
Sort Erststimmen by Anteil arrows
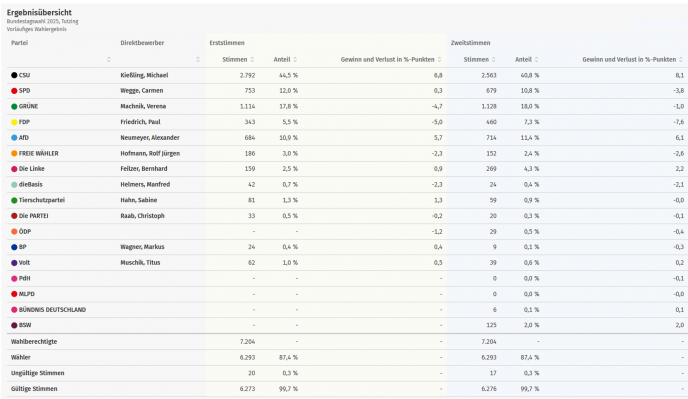coord(295,60)
